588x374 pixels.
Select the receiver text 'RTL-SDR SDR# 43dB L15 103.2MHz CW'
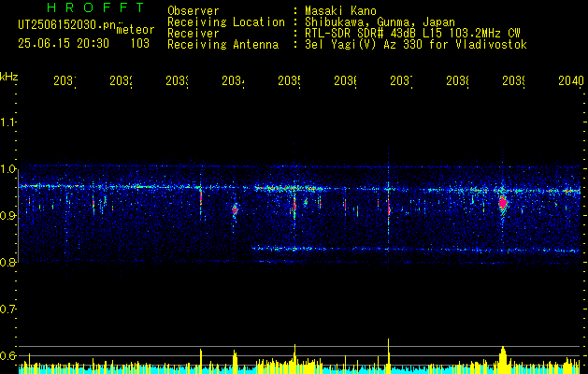[412, 34]
